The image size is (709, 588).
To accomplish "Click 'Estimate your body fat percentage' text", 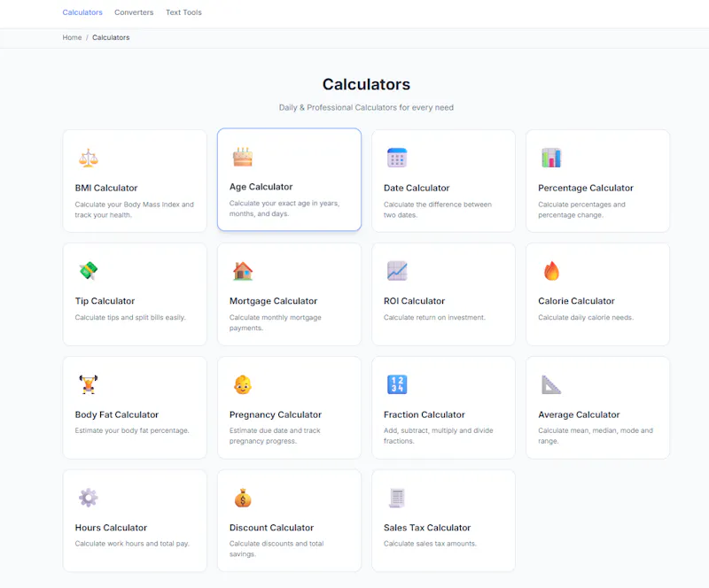I will tap(131, 430).
